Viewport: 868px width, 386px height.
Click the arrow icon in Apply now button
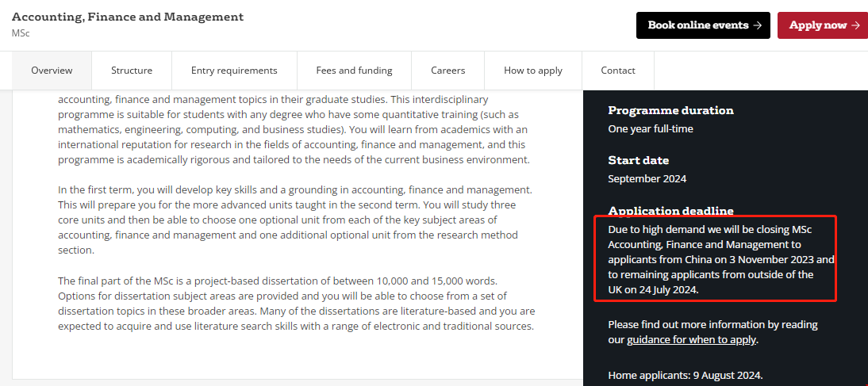pyautogui.click(x=855, y=25)
